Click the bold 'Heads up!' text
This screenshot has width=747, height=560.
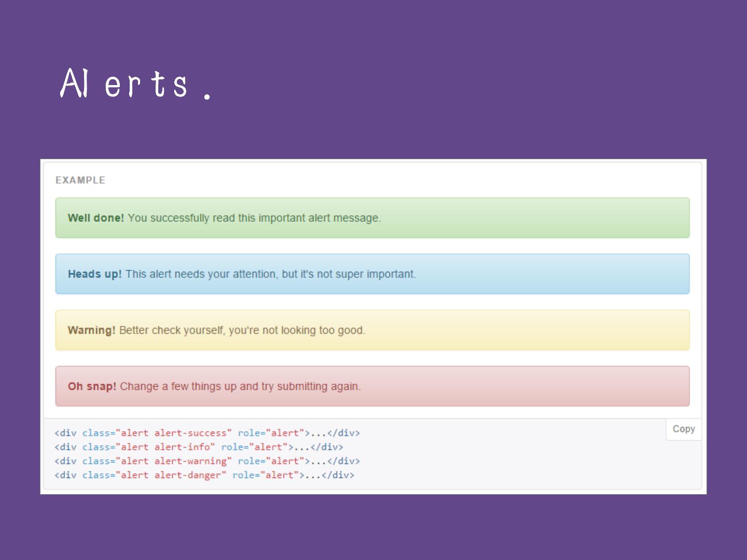pyautogui.click(x=94, y=274)
